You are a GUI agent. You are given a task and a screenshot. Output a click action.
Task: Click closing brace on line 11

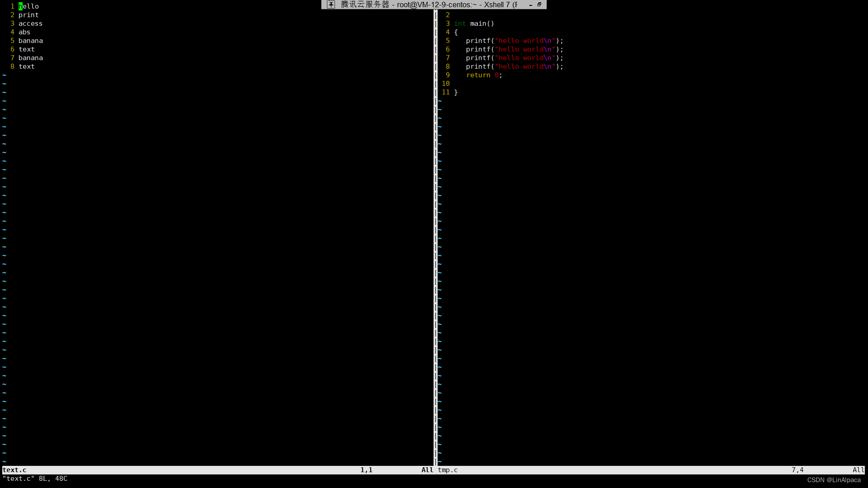(x=456, y=92)
